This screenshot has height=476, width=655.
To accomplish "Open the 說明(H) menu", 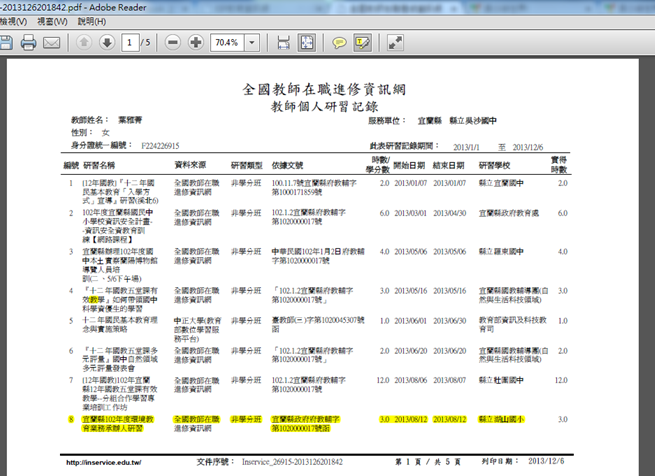I will (90, 20).
